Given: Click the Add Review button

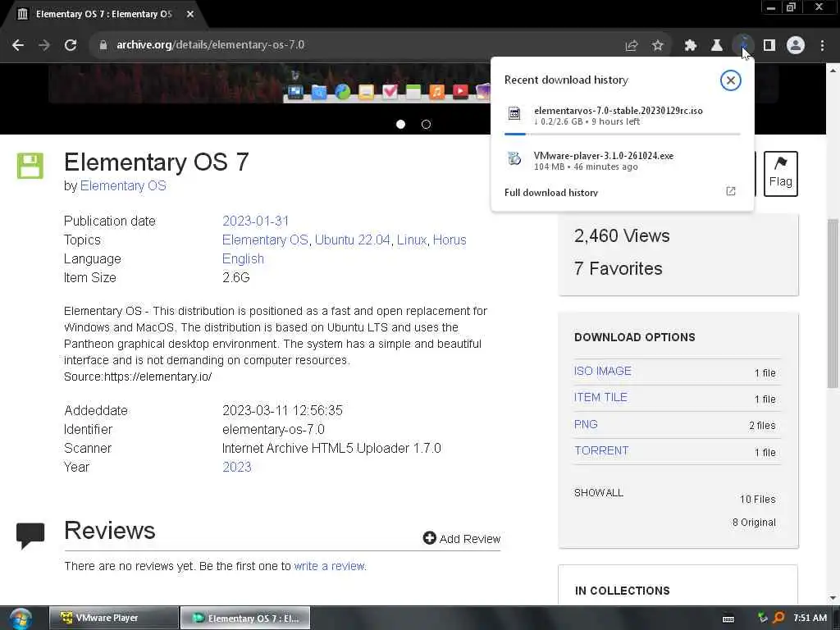Looking at the screenshot, I should 462,538.
